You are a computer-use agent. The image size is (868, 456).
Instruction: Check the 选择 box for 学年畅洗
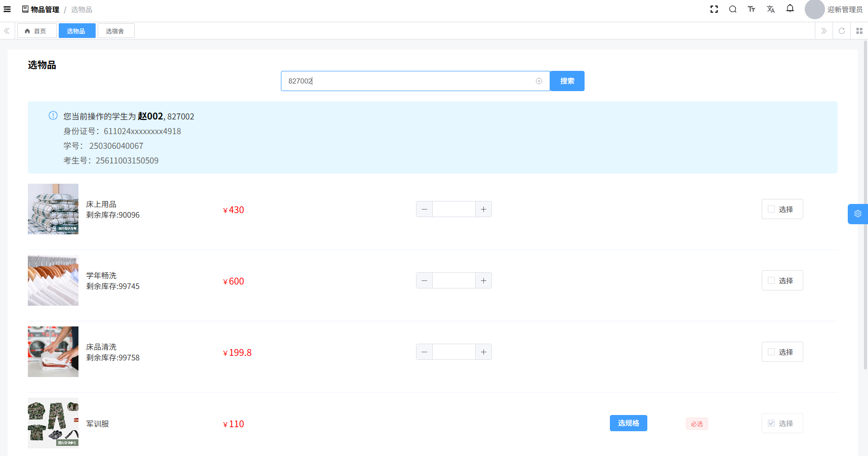pos(771,280)
